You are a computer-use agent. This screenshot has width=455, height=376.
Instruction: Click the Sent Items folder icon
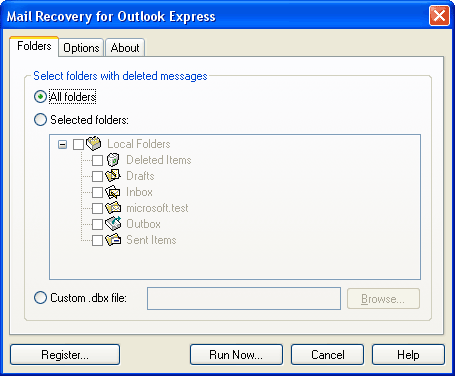point(113,240)
